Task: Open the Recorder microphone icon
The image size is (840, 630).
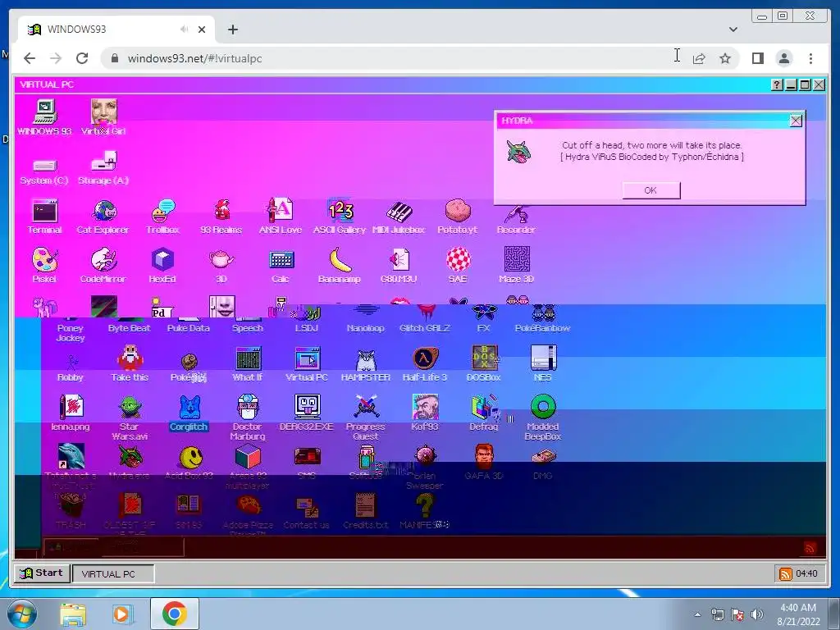Action: tap(517, 214)
